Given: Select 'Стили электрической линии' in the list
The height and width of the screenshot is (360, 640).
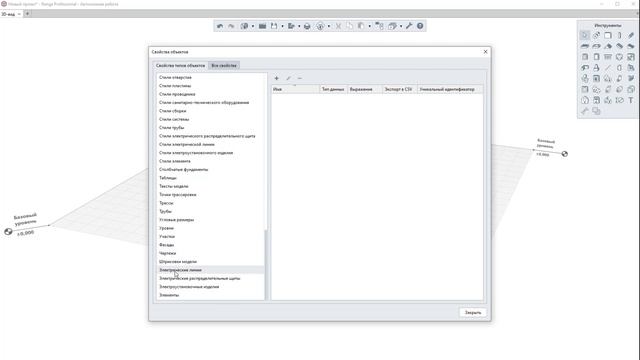Looking at the screenshot, I should pyautogui.click(x=187, y=144).
